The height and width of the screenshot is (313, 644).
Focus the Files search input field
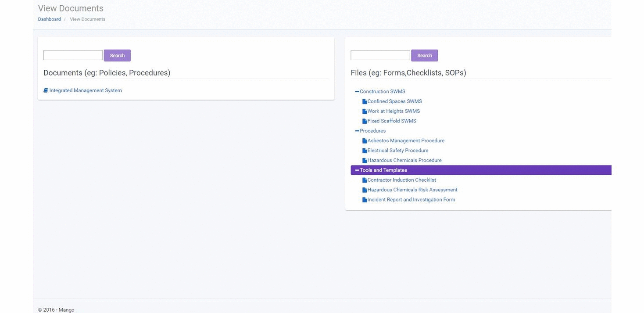[x=380, y=55]
